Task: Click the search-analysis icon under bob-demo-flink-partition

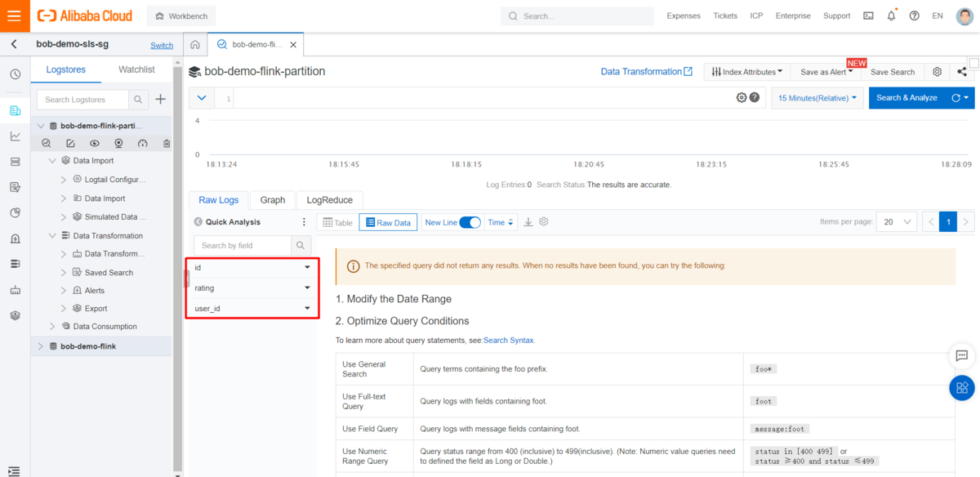Action: [x=47, y=143]
